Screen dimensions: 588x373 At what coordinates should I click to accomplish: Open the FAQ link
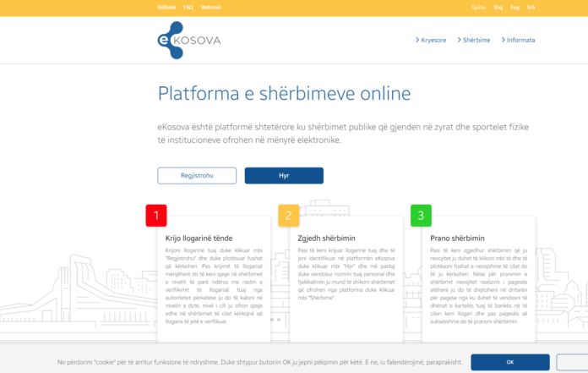[x=188, y=7]
